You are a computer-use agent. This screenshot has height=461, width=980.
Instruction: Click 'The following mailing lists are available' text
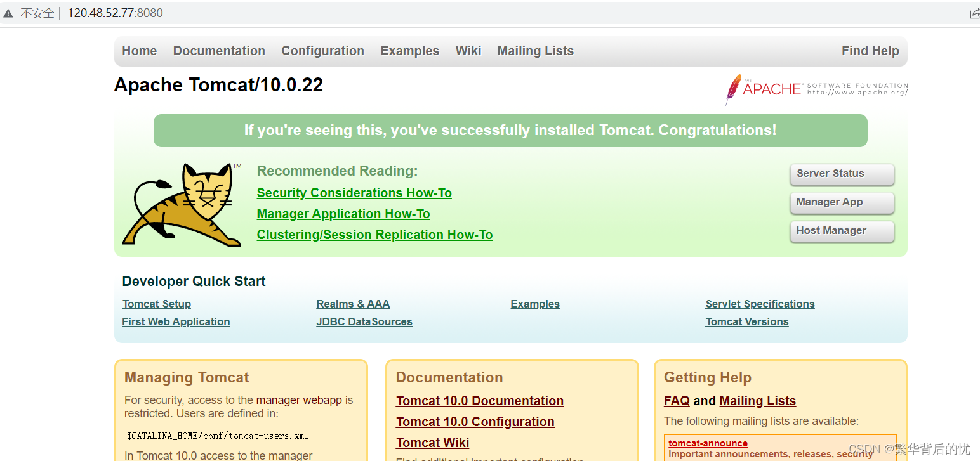click(761, 421)
